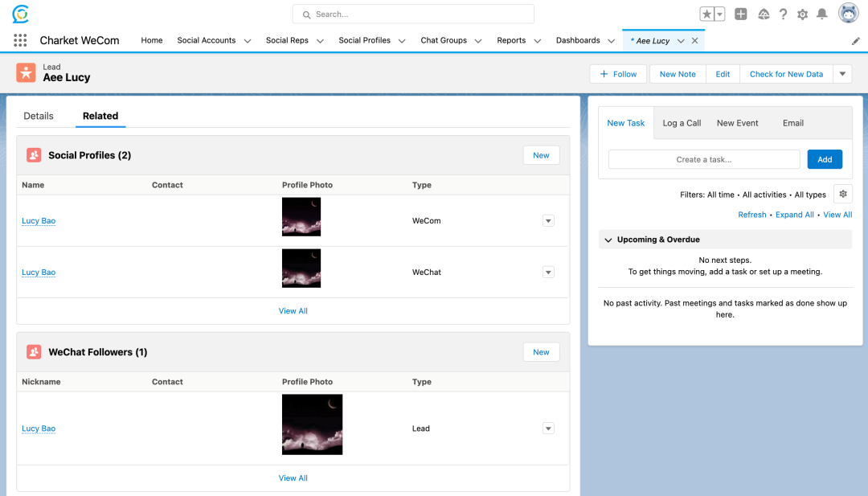The width and height of the screenshot is (868, 496).
Task: Select the Log a Call tab
Action: 682,123
